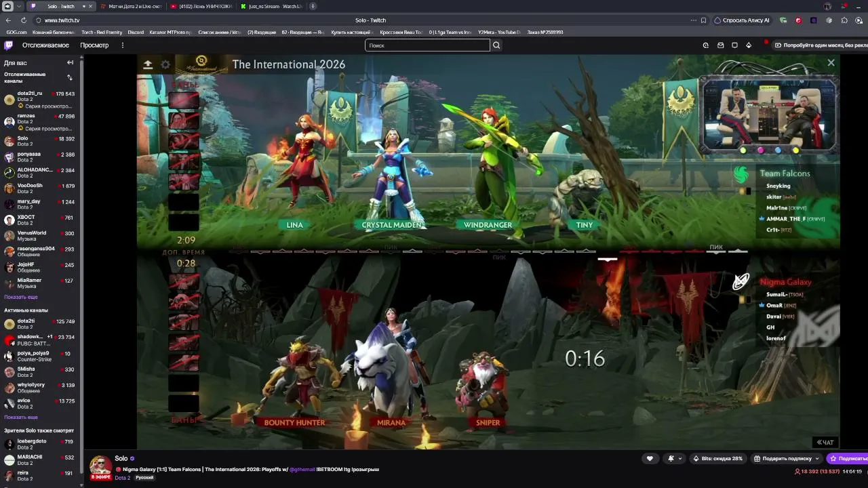Screen dimensions: 868x488
Task: Open the browser bookmark icon in address bar
Action: coord(703,20)
